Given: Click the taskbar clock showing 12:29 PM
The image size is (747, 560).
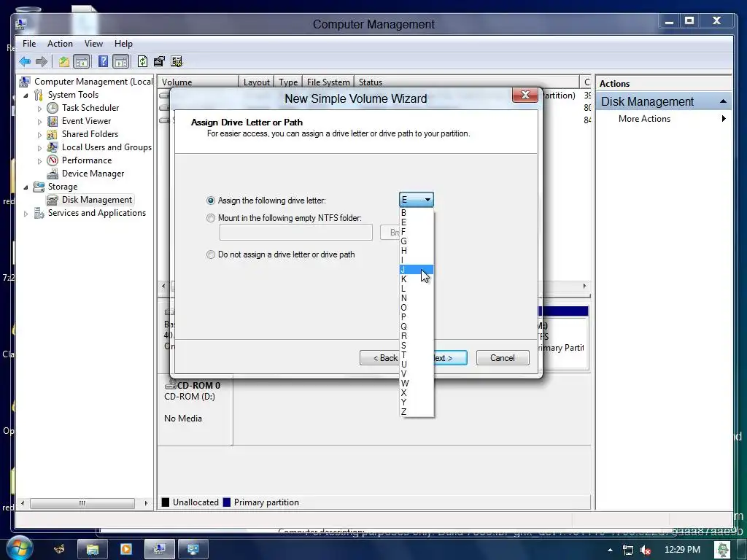Looking at the screenshot, I should click(682, 550).
